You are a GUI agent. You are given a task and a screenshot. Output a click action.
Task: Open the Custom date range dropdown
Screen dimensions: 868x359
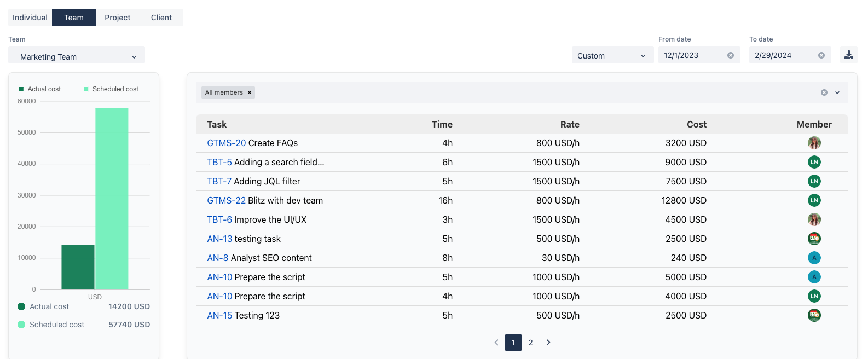612,56
